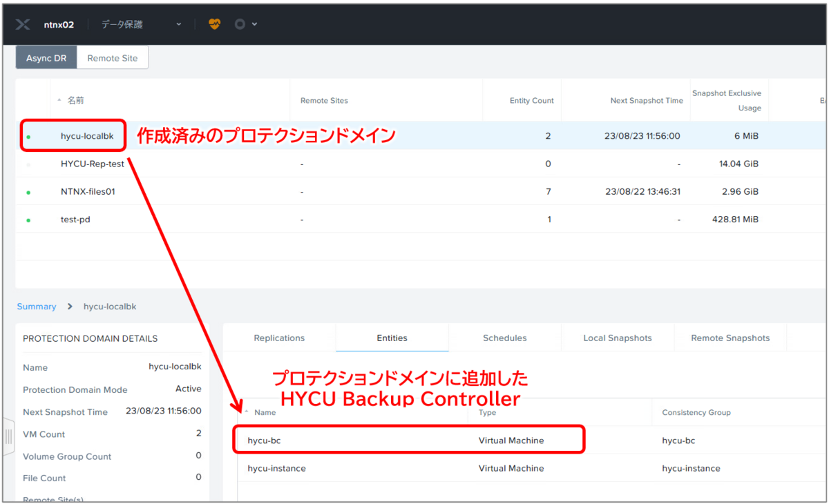Select the hycu-localbk protection domain row
The width and height of the screenshot is (829, 504).
pyautogui.click(x=421, y=136)
